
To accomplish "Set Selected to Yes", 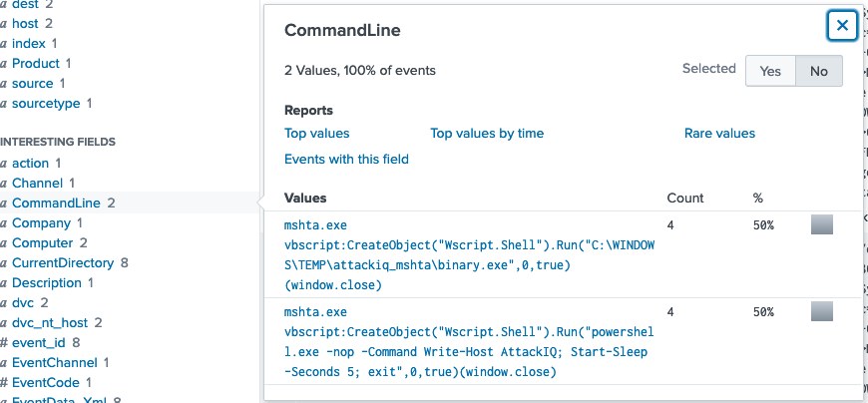I will pyautogui.click(x=770, y=71).
